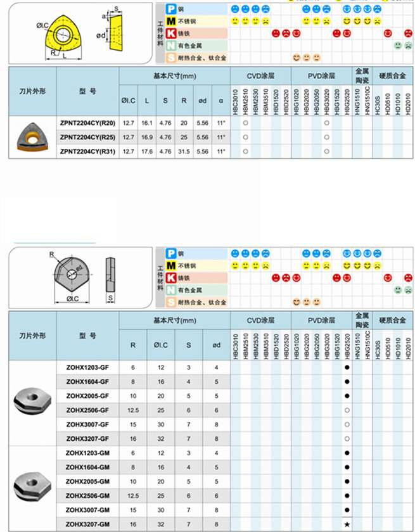Click the ZPNT2204CY insert product photo
This screenshot has height=532, width=415.
(x=32, y=137)
